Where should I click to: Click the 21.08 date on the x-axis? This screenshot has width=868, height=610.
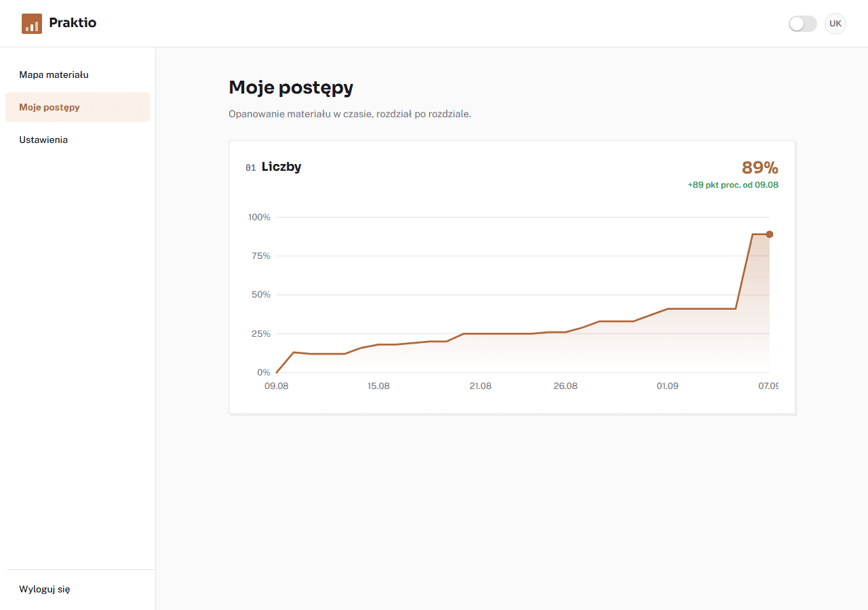point(481,386)
